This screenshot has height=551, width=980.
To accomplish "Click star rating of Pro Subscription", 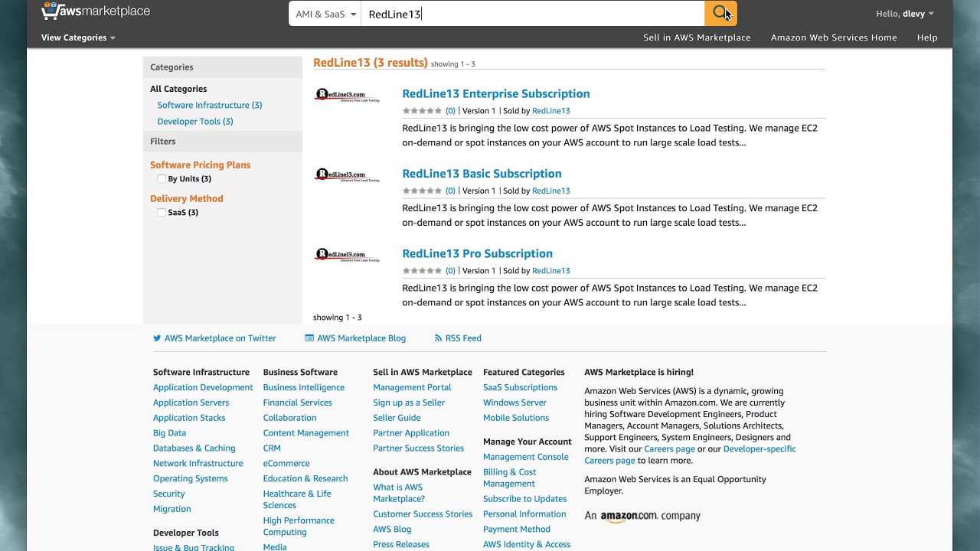I will 423,271.
